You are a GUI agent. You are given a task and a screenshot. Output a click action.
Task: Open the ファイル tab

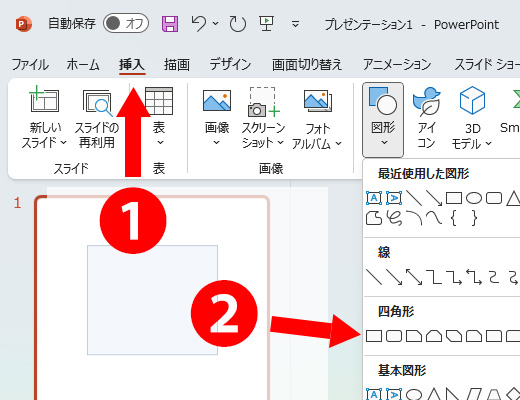[30, 64]
